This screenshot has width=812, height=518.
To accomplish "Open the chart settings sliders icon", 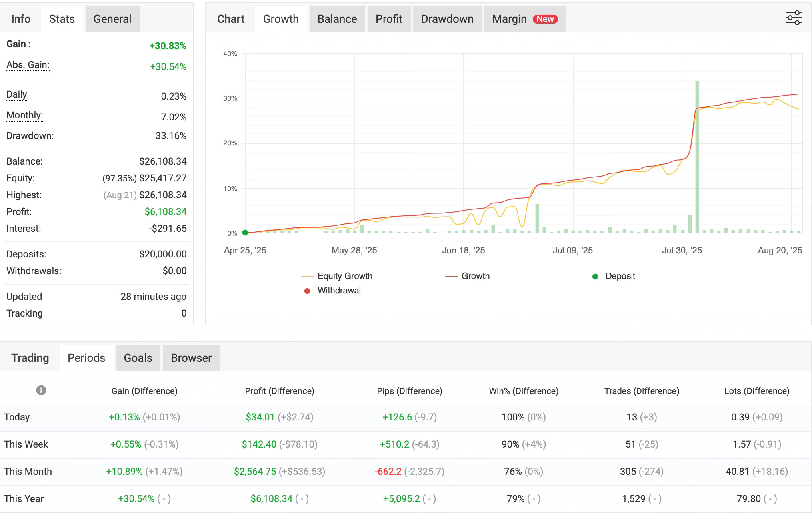I will (793, 18).
